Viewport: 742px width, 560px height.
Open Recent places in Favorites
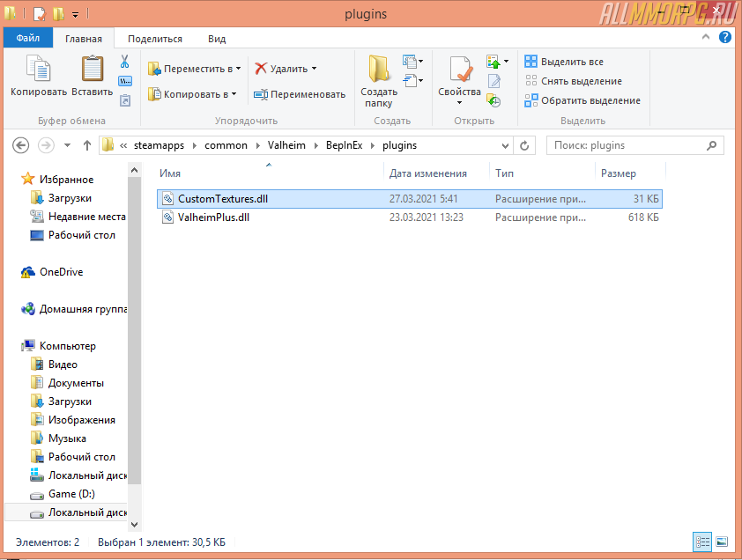(x=78, y=217)
